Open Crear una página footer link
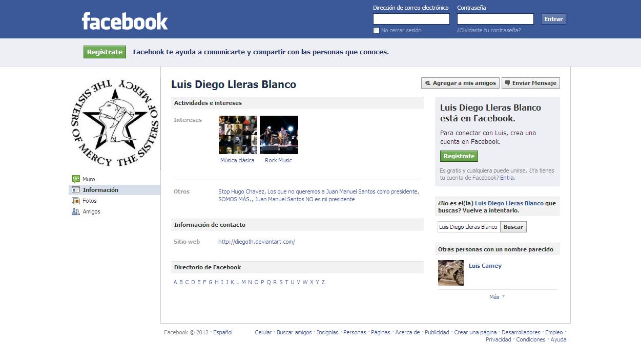This screenshot has width=641, height=364. click(475, 332)
